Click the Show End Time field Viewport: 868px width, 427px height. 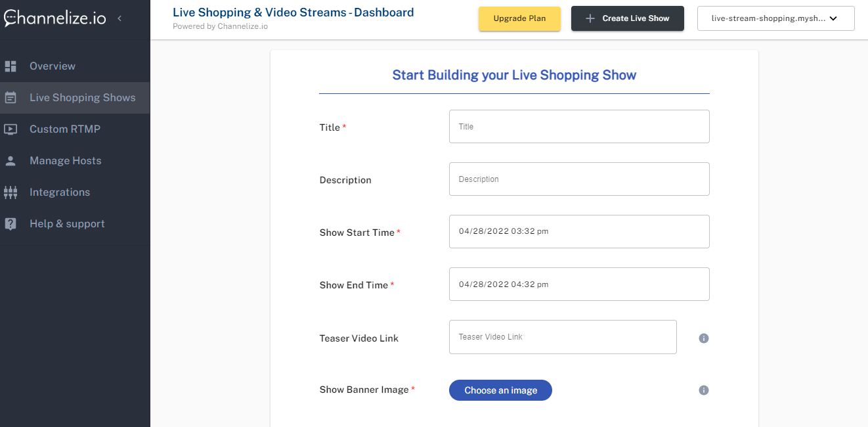(x=579, y=284)
